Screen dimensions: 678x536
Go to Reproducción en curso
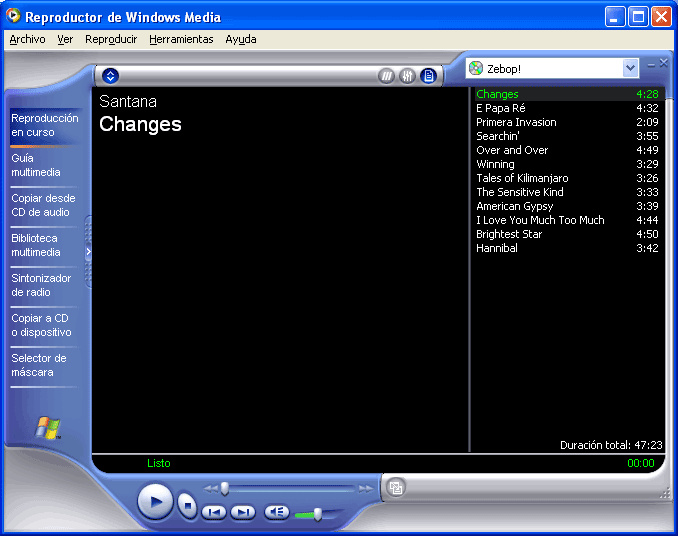pos(45,125)
